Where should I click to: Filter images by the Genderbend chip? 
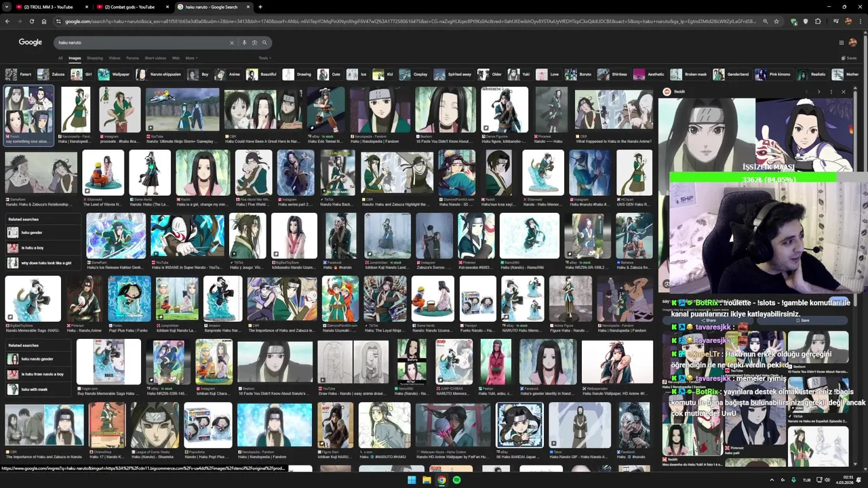(x=732, y=74)
